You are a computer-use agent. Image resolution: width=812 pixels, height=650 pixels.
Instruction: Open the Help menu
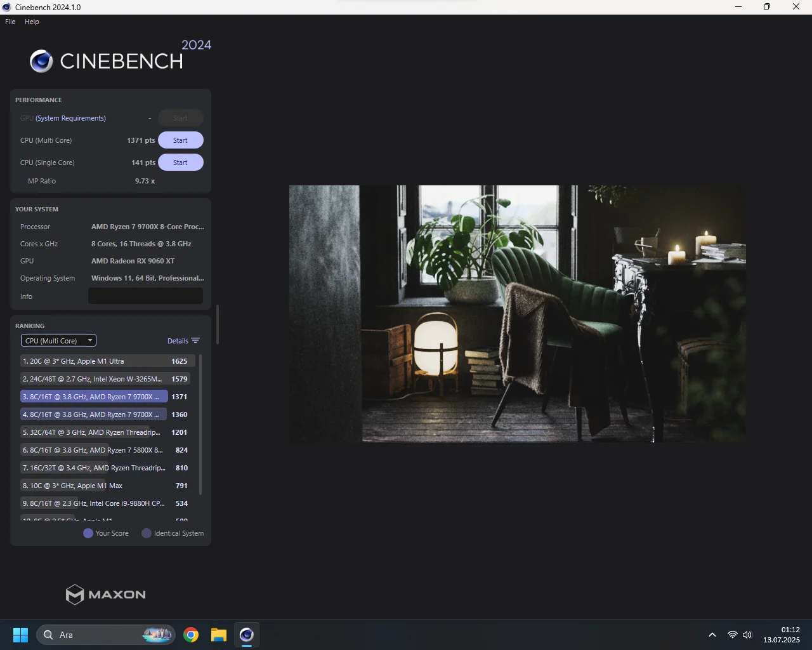tap(32, 22)
